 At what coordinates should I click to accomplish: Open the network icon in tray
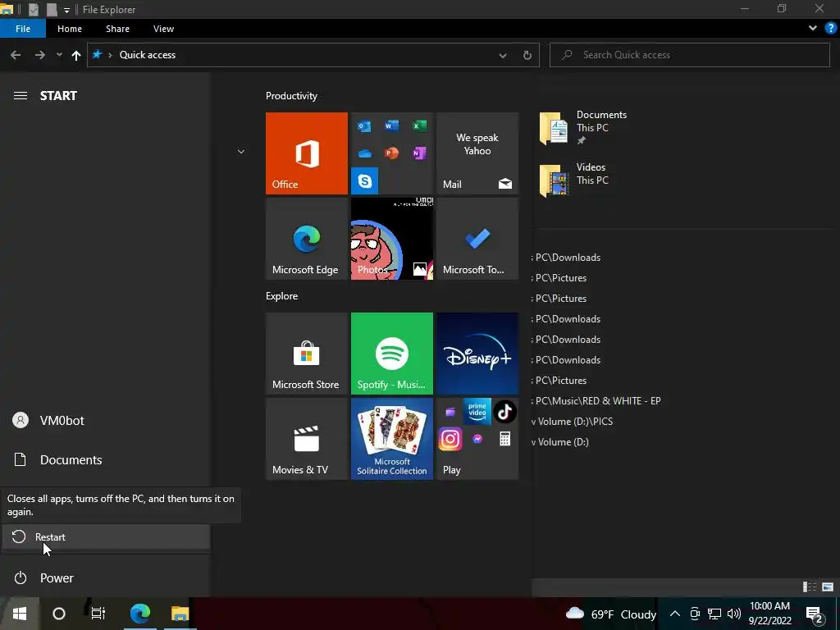pyautogui.click(x=714, y=614)
